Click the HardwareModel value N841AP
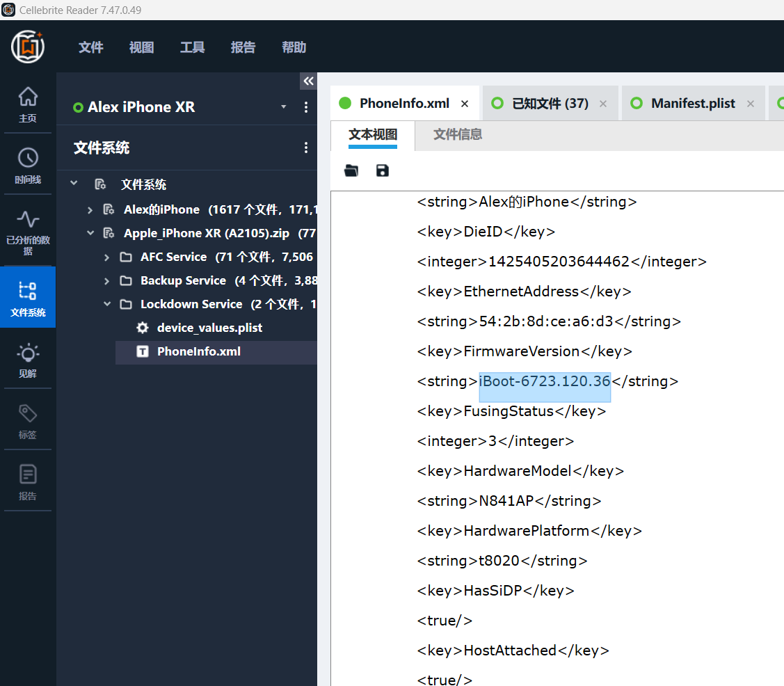 click(x=506, y=501)
